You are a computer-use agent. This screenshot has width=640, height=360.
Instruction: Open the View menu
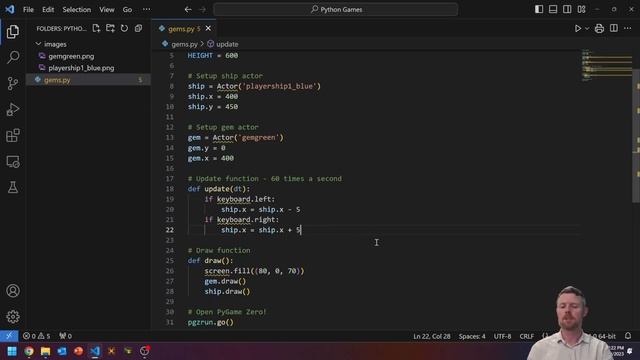click(107, 9)
